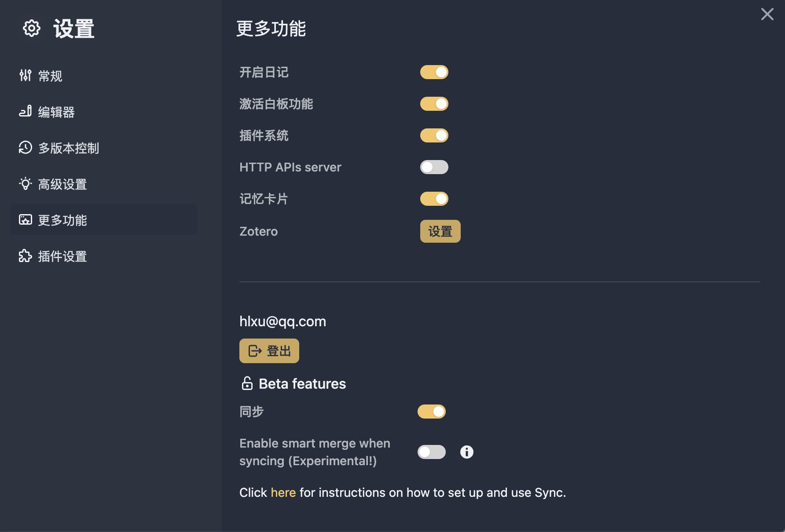Click the unlocked padlock beside Beta features
The height and width of the screenshot is (532, 785).
tap(247, 383)
